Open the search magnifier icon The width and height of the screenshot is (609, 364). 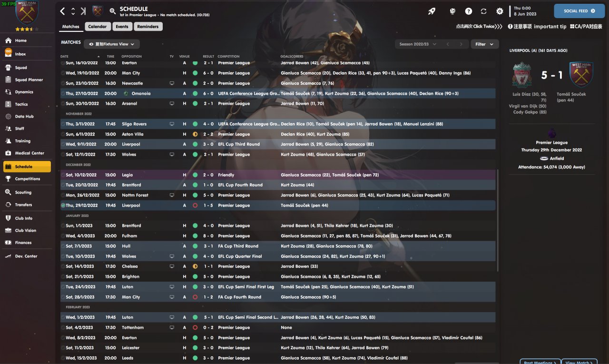(x=113, y=11)
